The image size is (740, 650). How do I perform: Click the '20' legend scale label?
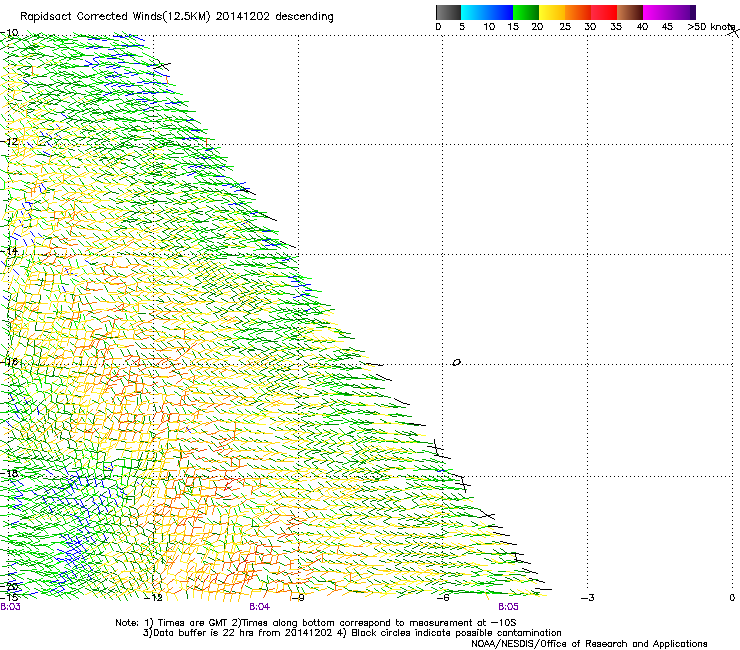(537, 27)
